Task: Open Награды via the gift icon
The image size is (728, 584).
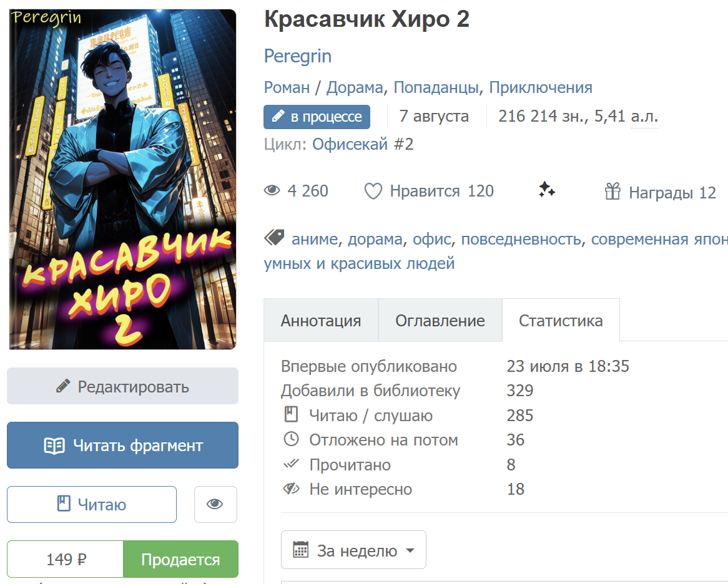Action: pyautogui.click(x=612, y=191)
